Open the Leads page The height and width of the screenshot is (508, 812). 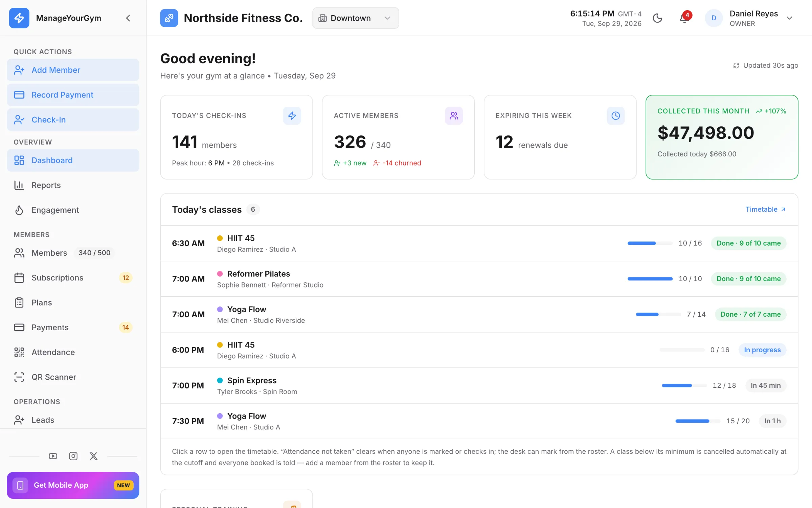pos(73,420)
